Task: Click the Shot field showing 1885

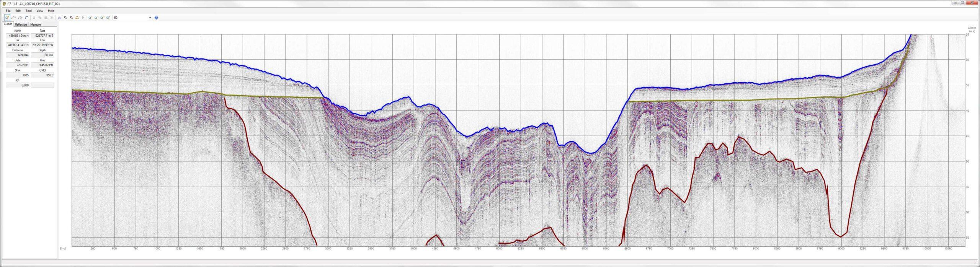Action: click(x=18, y=75)
